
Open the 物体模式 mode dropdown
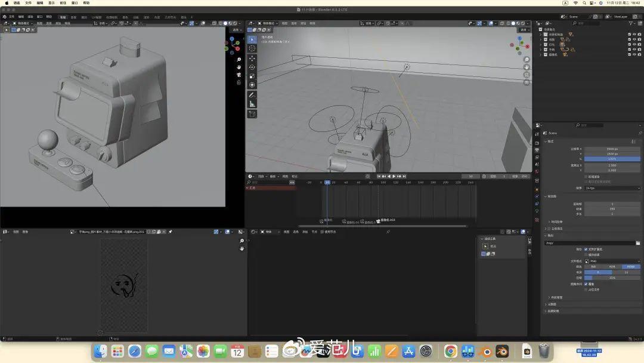pos(267,23)
